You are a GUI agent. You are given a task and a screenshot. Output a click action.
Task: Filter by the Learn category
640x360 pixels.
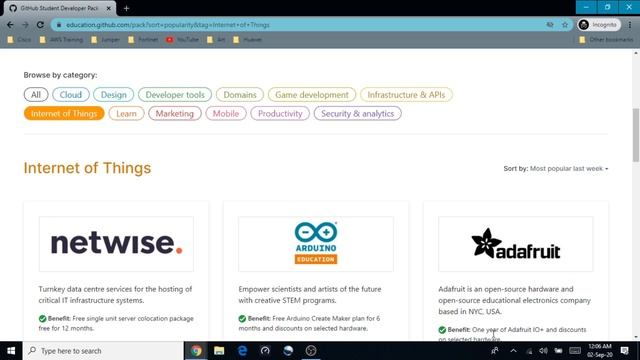click(126, 113)
